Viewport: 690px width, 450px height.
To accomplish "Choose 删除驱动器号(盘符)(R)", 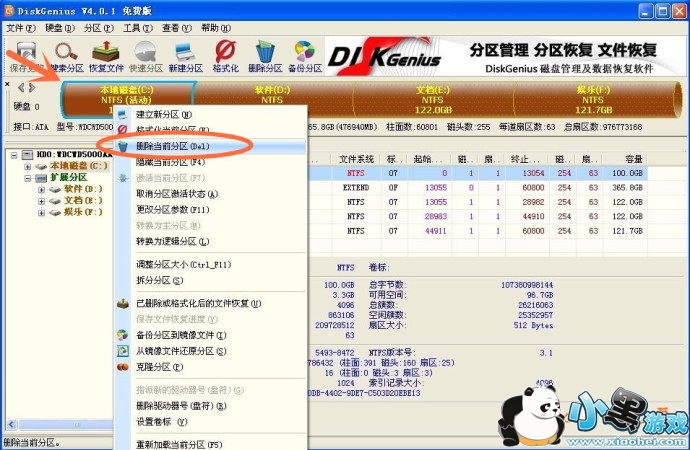I will pyautogui.click(x=181, y=406).
